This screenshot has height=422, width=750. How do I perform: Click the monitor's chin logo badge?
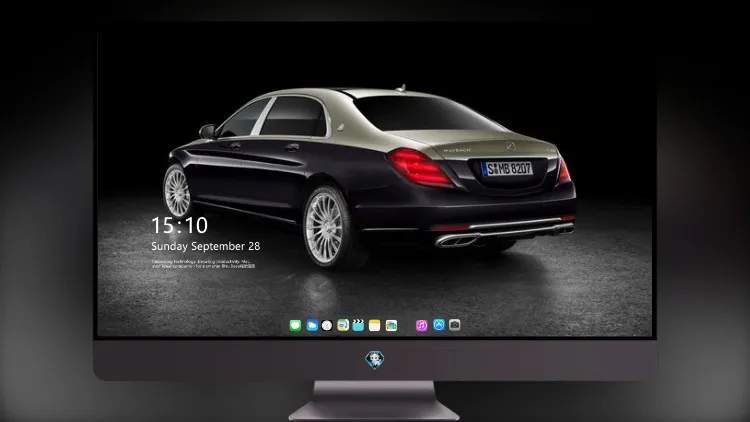click(375, 360)
